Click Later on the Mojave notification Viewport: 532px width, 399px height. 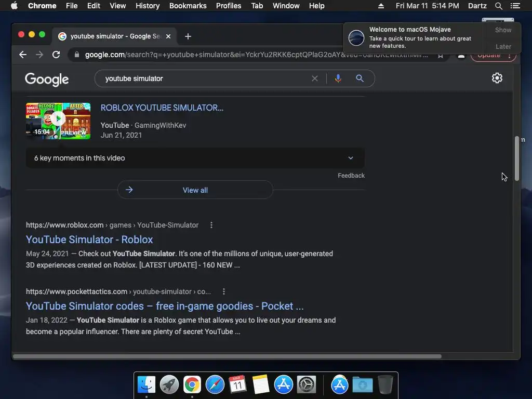coord(503,46)
